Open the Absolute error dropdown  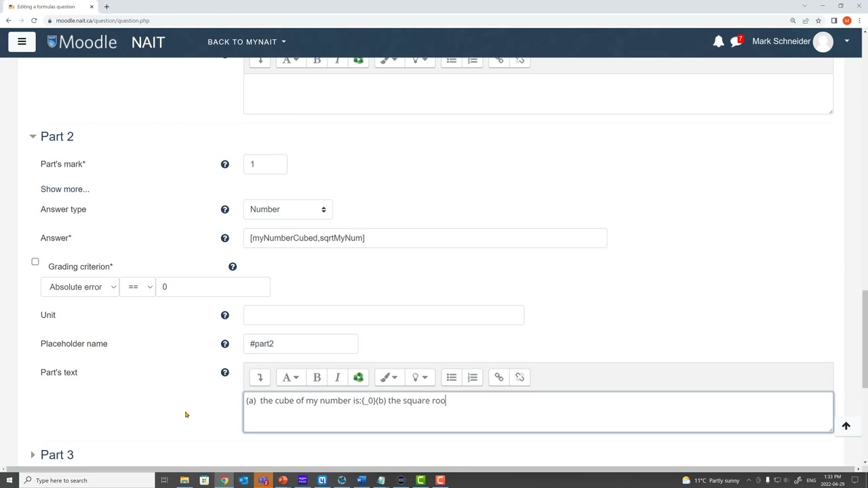[x=80, y=287]
